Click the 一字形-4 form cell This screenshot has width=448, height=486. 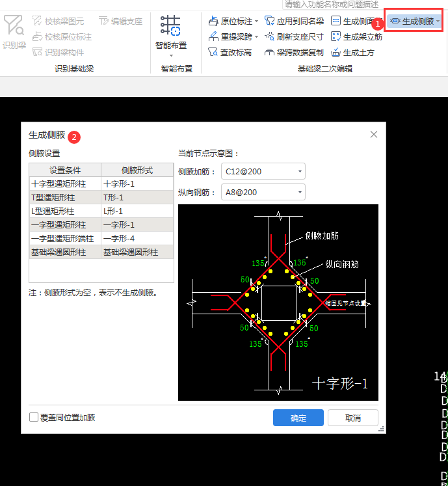point(137,238)
